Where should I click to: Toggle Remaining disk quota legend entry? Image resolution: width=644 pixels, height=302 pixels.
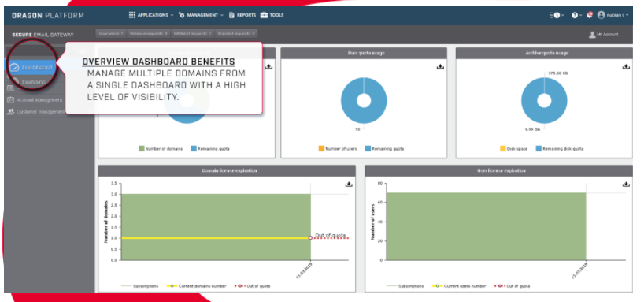point(560,148)
